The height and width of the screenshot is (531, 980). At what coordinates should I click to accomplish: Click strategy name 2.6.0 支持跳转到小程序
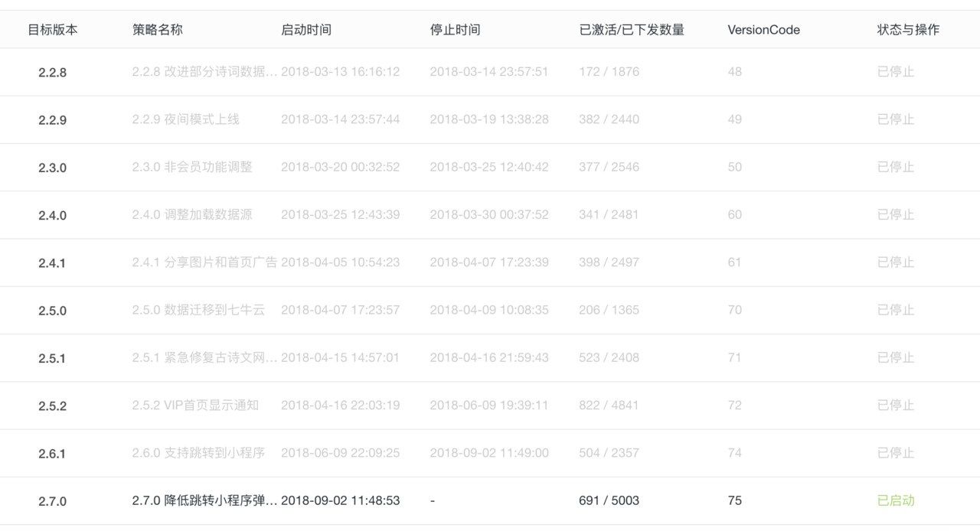[198, 453]
